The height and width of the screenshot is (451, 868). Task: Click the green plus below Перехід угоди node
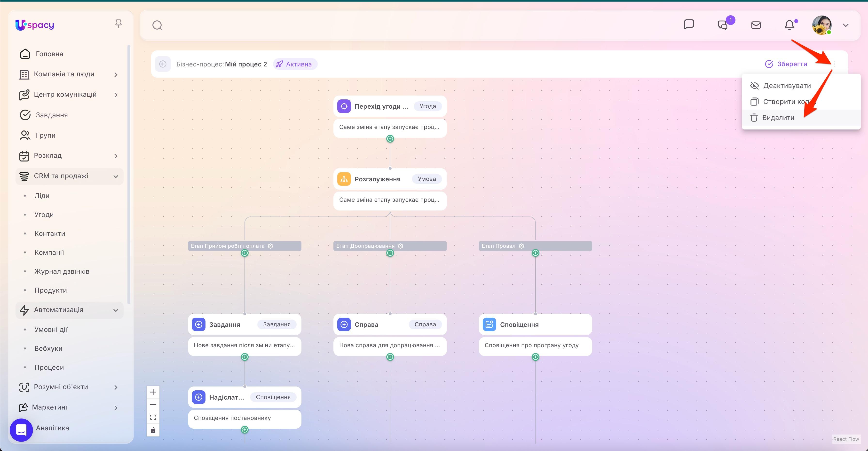pos(390,138)
